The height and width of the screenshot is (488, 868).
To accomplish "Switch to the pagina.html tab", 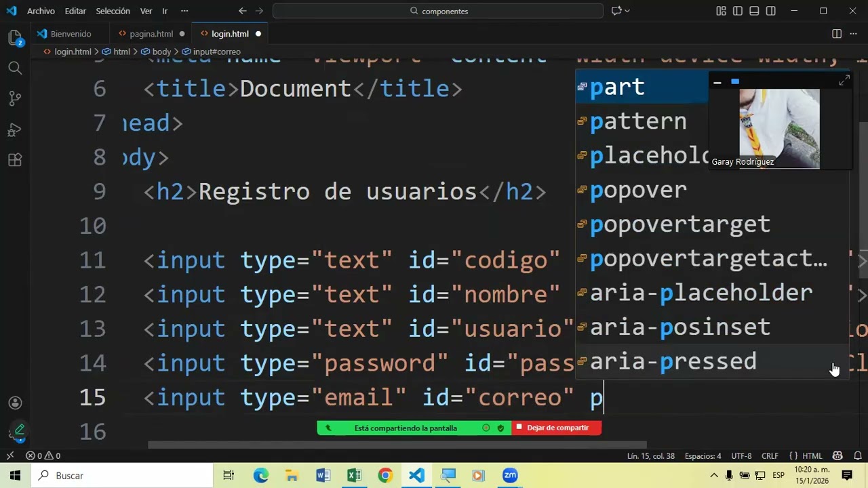I will coord(151,34).
